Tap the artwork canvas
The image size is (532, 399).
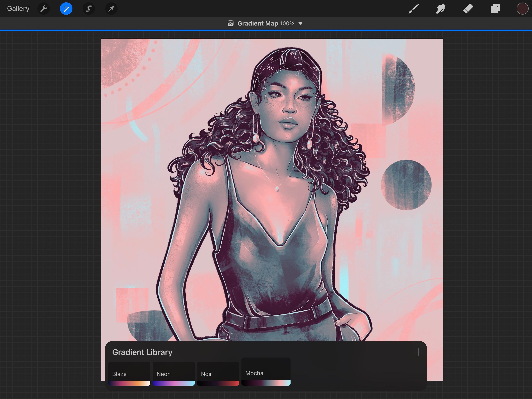coord(272,169)
